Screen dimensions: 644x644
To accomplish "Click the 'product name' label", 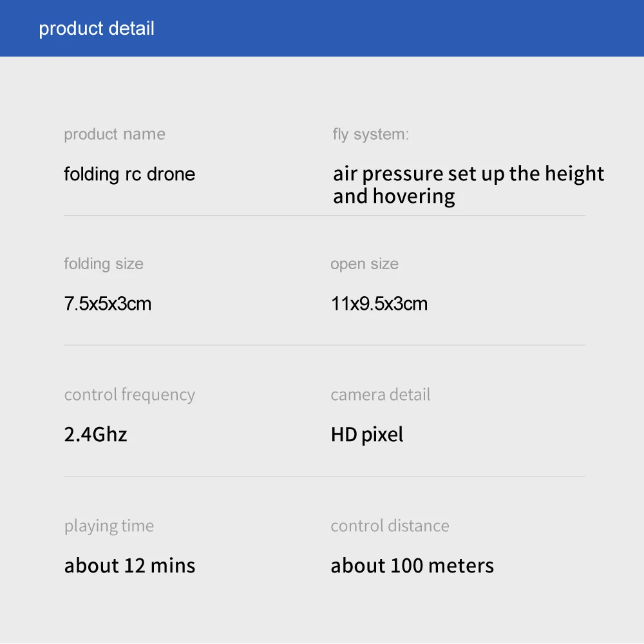I will pos(115,134).
